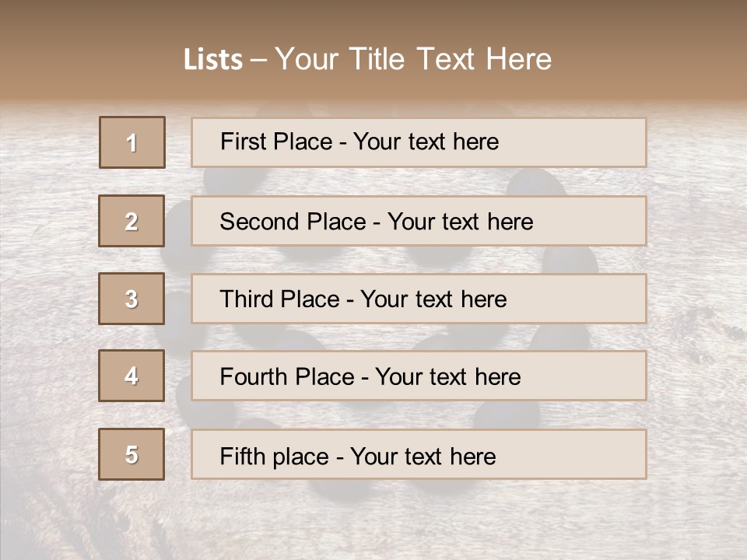Click the words Second Place

[x=293, y=222]
